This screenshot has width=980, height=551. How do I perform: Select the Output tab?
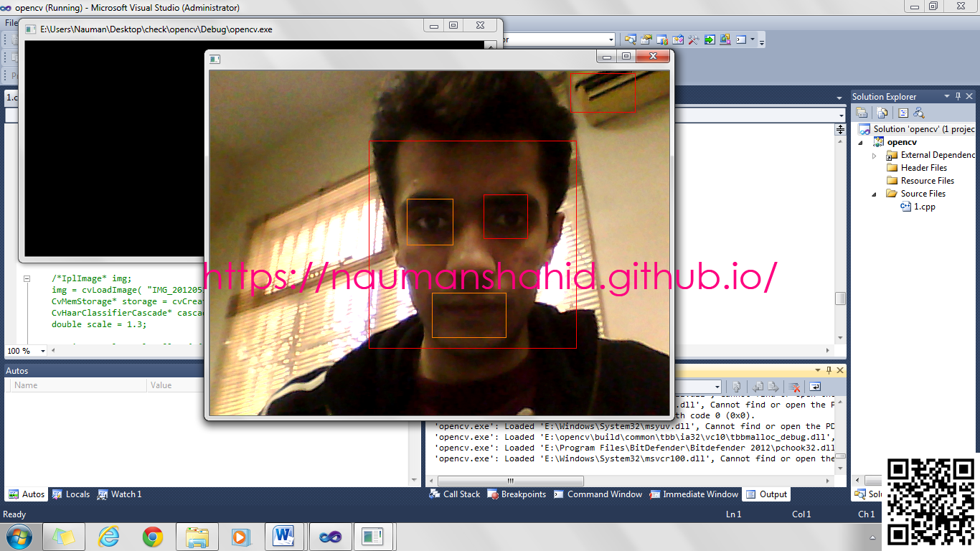pos(767,494)
